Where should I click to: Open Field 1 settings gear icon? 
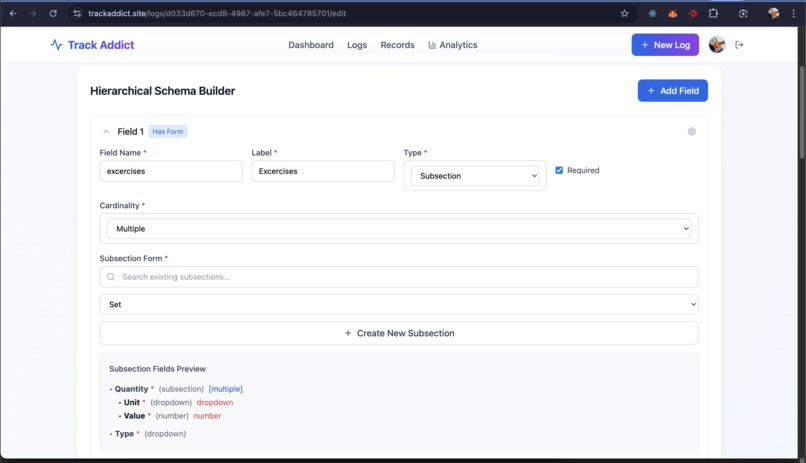[x=691, y=132]
